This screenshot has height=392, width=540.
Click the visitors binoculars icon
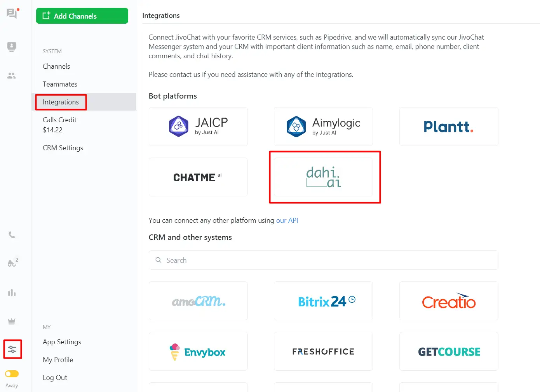[x=12, y=264]
